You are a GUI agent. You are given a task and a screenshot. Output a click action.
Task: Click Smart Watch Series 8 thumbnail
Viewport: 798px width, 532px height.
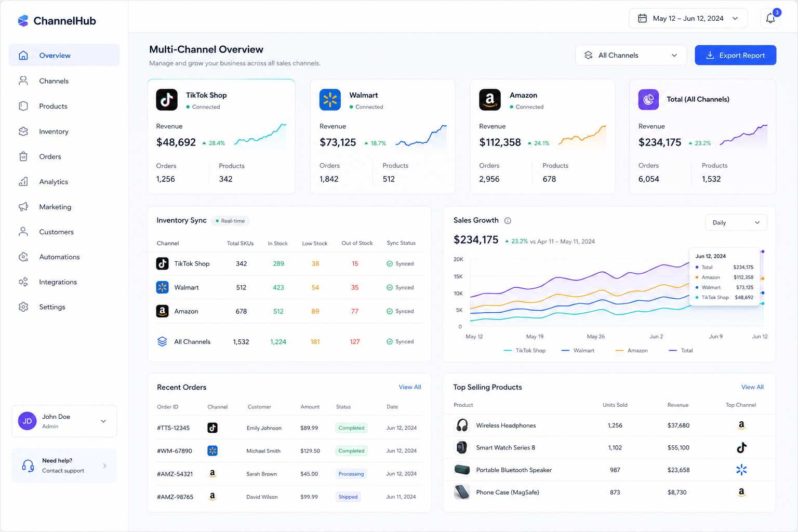tap(462, 447)
